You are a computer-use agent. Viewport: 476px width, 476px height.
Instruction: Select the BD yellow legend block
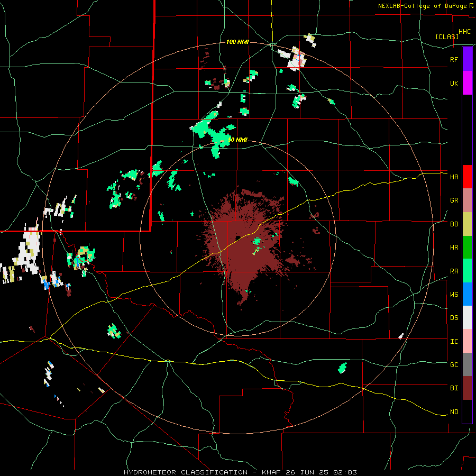coord(467,224)
